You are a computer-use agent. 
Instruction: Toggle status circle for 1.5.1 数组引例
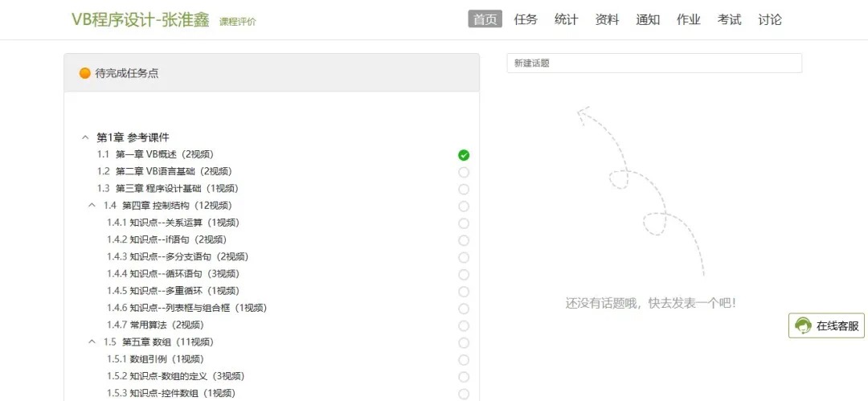[x=464, y=360]
